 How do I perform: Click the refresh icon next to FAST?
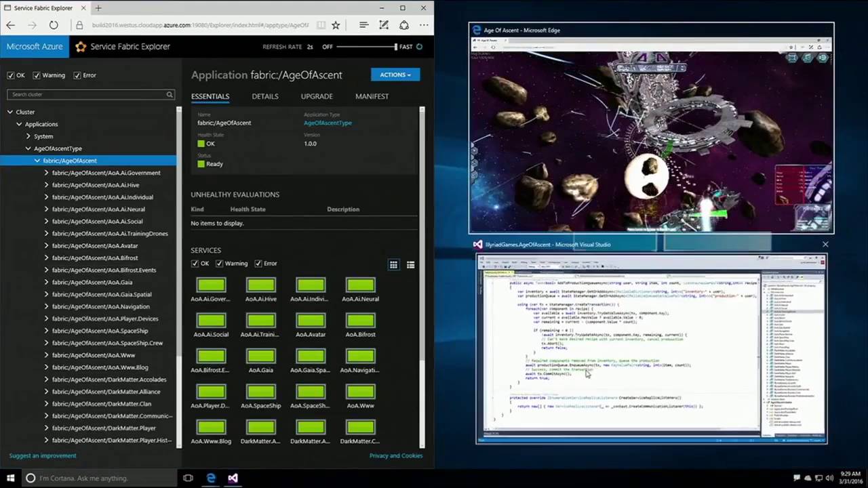419,47
